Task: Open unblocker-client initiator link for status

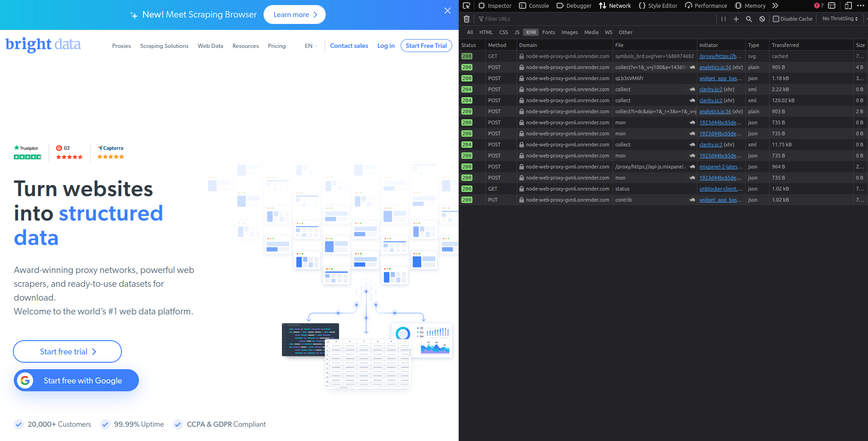Action: [x=720, y=189]
